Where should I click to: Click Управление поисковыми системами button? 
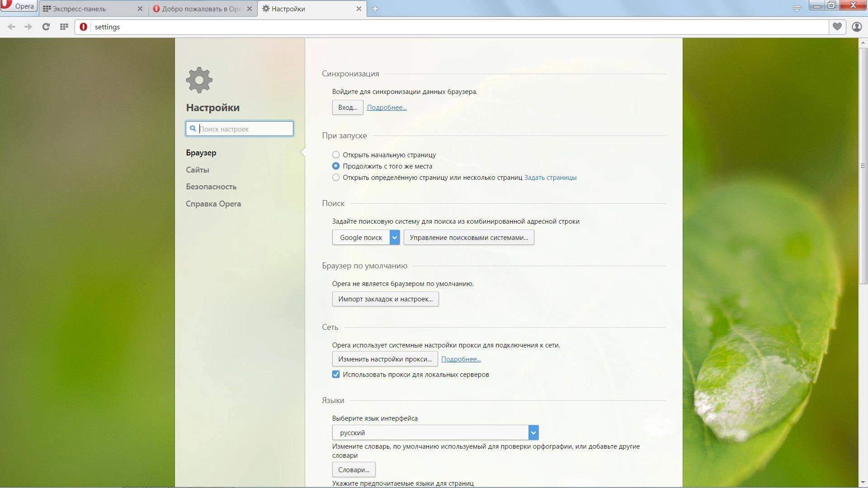tap(469, 237)
